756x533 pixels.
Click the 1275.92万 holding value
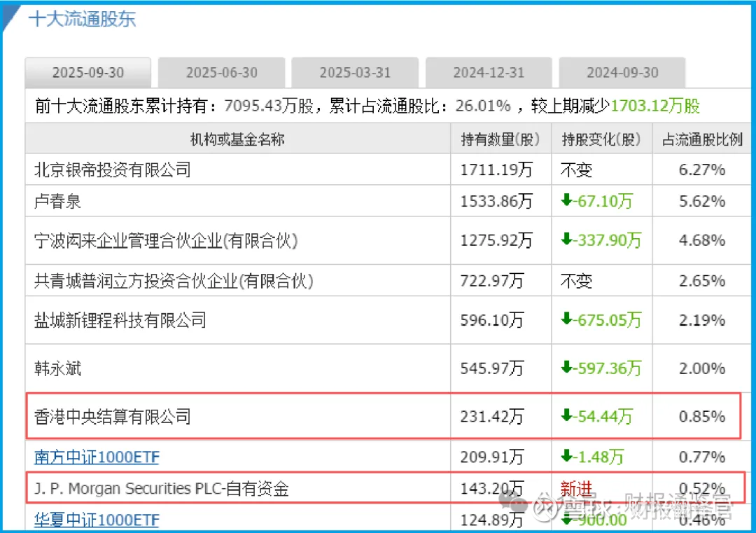pos(496,240)
